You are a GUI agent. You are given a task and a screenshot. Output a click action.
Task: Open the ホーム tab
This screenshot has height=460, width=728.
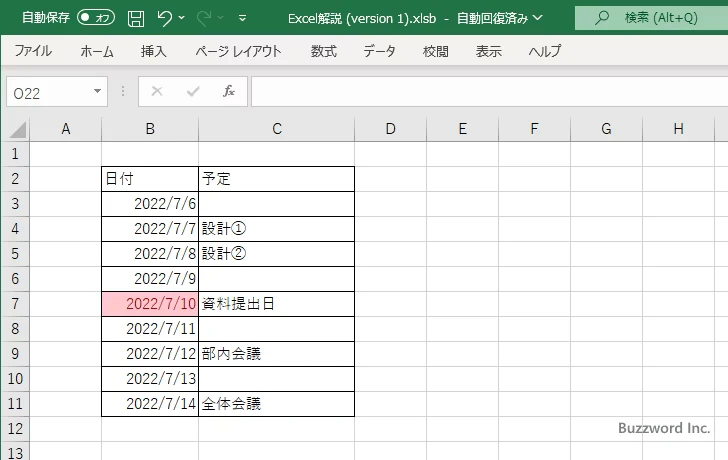(97, 51)
